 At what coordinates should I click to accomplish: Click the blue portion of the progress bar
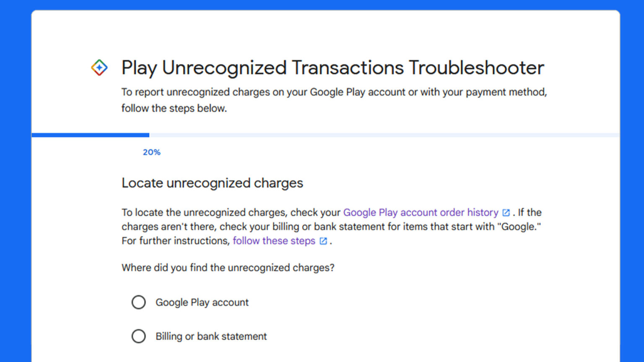click(x=90, y=134)
